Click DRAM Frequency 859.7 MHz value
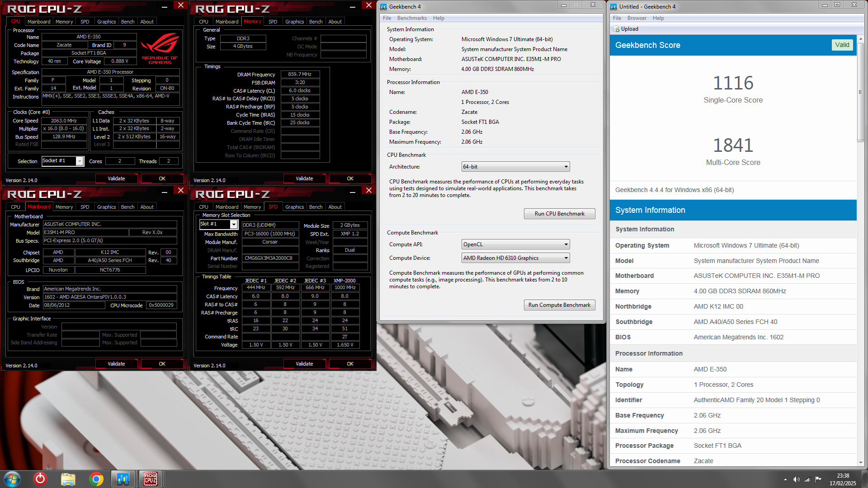 (300, 74)
